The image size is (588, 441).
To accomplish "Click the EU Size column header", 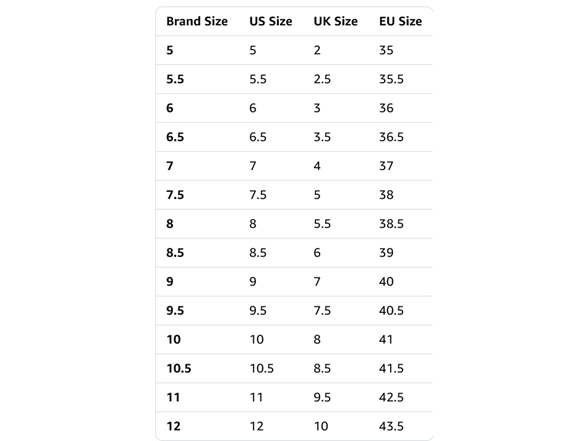I will pos(400,21).
